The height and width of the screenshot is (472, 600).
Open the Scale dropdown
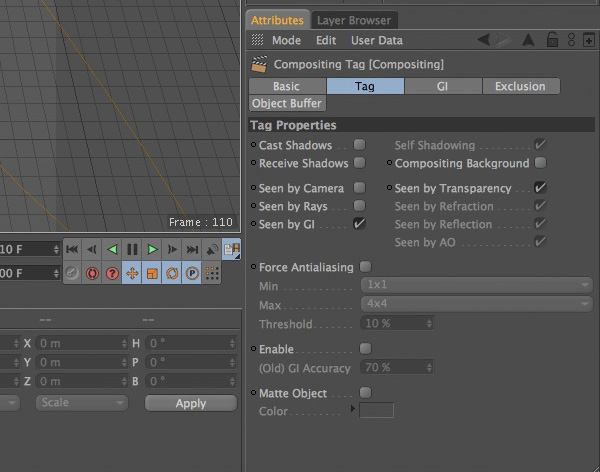tap(82, 403)
